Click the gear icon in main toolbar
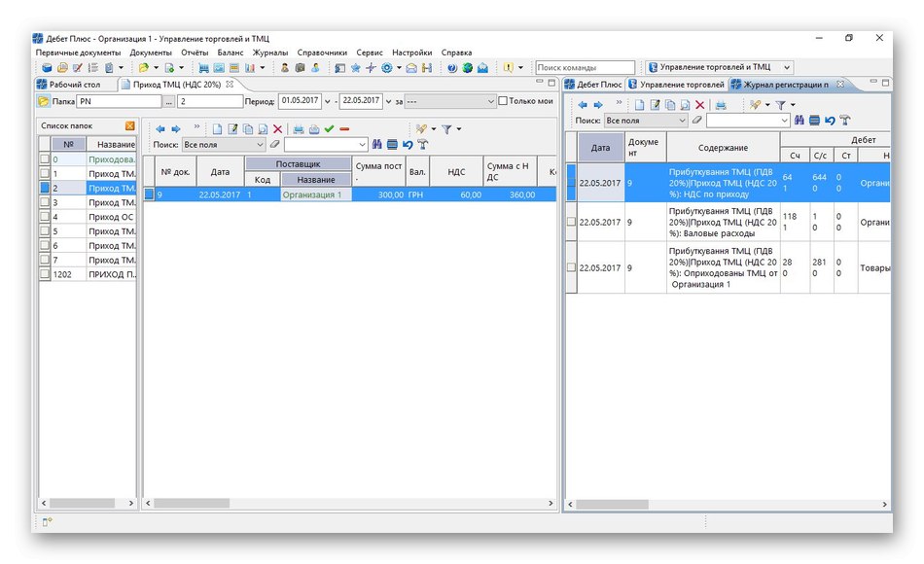This screenshot has height=564, width=924. click(x=386, y=68)
